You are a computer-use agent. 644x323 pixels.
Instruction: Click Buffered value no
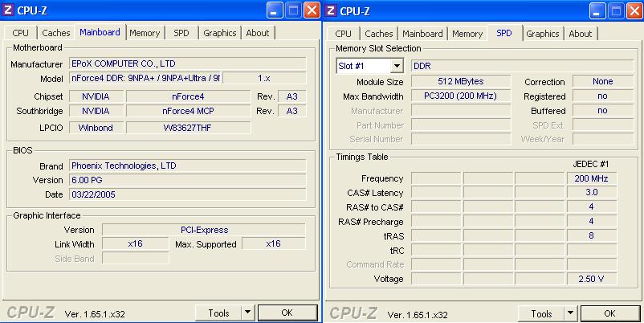[603, 110]
